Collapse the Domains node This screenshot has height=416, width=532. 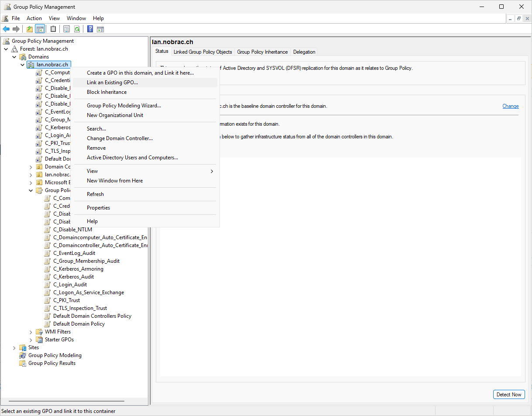tap(14, 57)
